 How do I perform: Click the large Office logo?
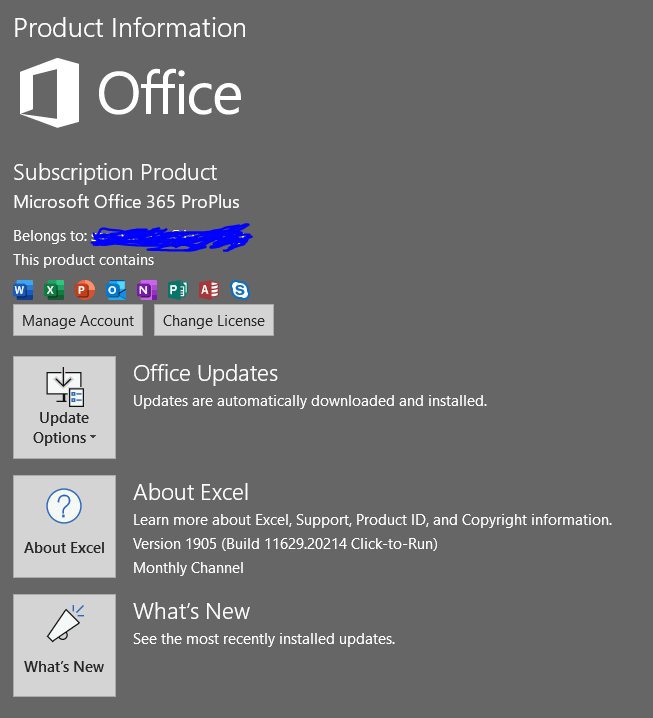click(x=130, y=93)
